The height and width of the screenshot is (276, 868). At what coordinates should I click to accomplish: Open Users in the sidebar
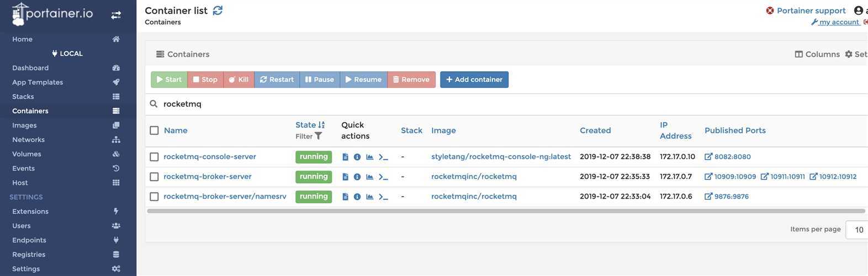(x=22, y=226)
